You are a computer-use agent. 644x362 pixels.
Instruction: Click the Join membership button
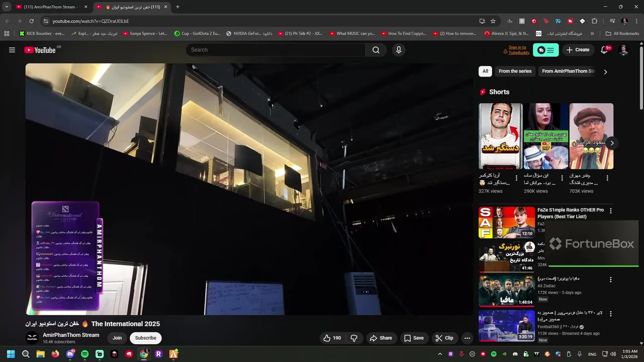click(117, 338)
